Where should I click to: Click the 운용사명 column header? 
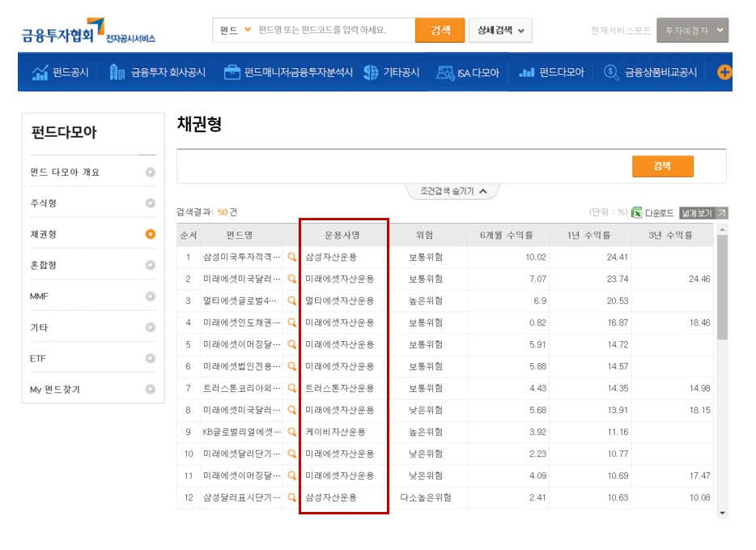(x=342, y=235)
